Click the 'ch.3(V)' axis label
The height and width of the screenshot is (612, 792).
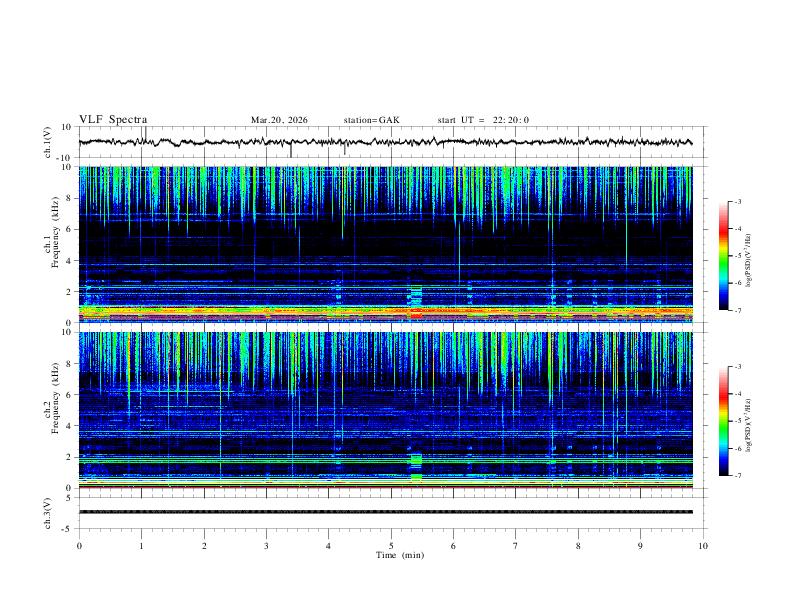click(x=48, y=513)
